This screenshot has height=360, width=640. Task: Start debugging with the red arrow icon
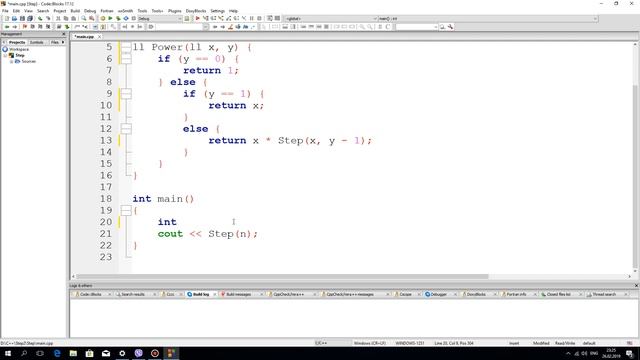(198, 18)
